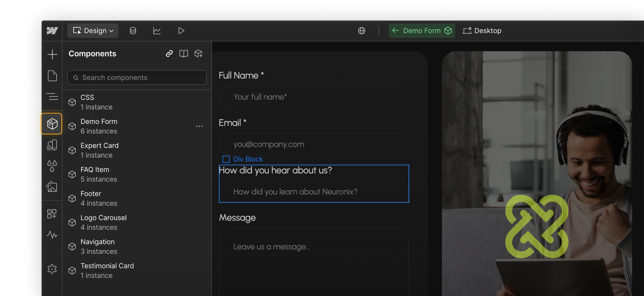The image size is (644, 296).
Task: Open the Variables droplets panel icon
Action: pyautogui.click(x=52, y=166)
